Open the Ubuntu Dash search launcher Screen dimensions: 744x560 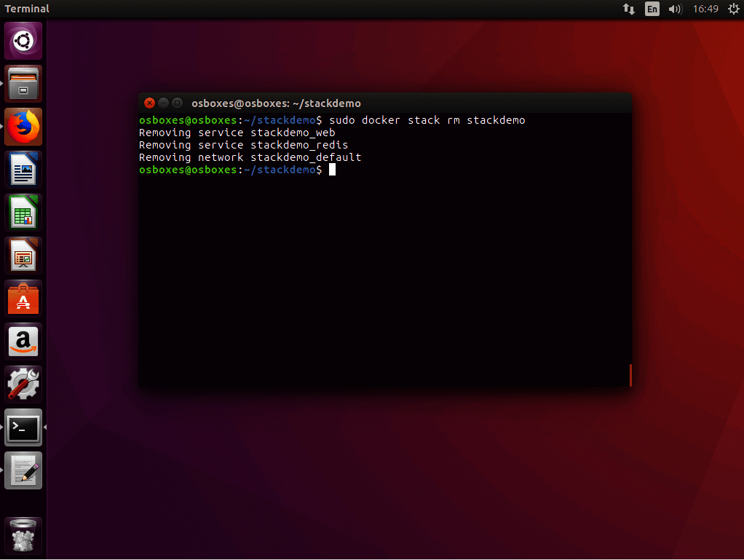point(23,41)
